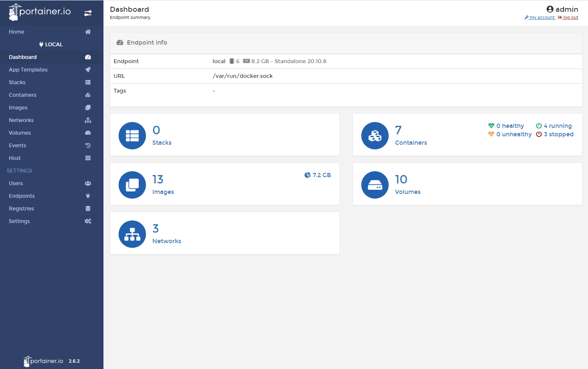Open App Templates in the sidebar

coord(52,70)
